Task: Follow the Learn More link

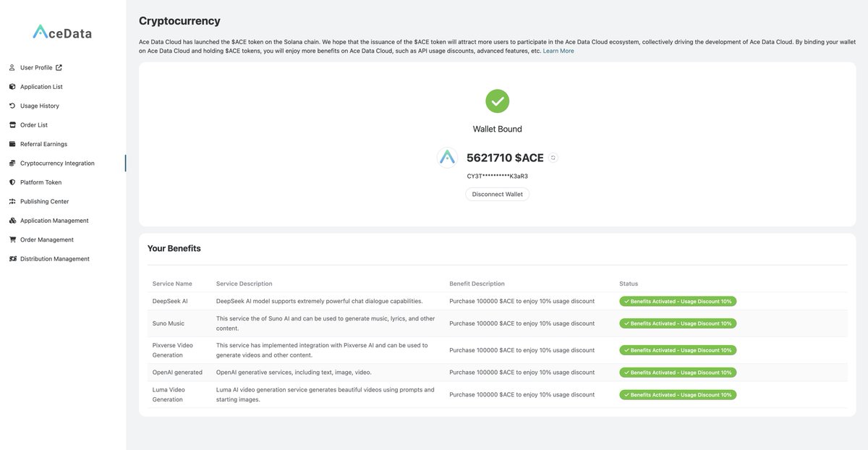Action: coord(558,51)
